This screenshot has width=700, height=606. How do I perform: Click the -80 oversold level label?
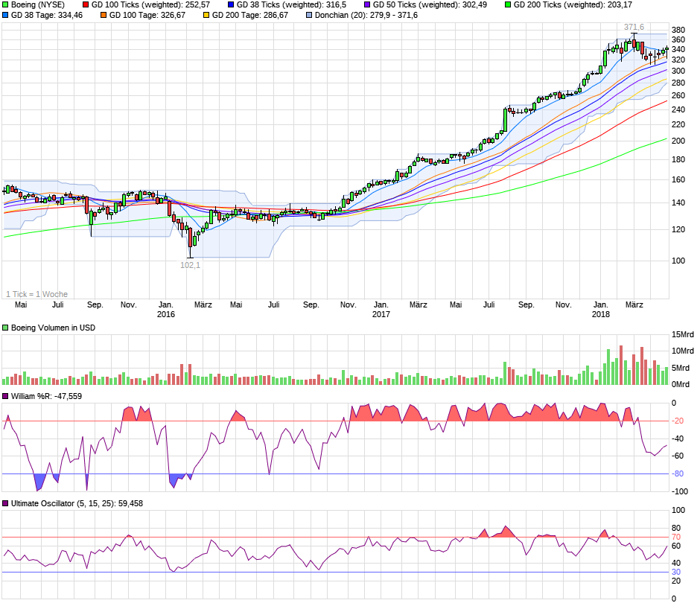point(678,474)
